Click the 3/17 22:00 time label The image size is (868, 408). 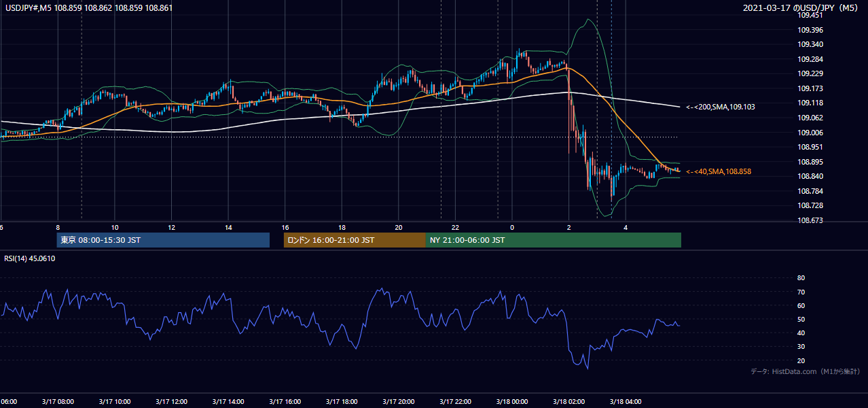(x=455, y=402)
